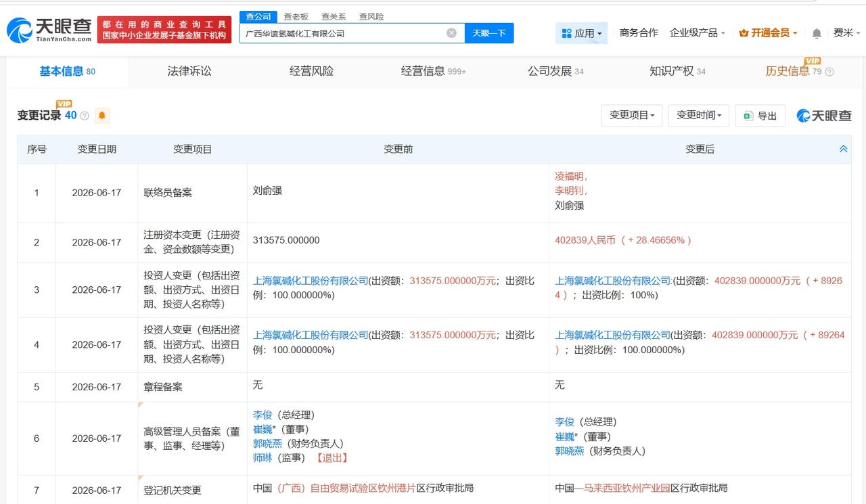Open 上海氯碱化工股份有限公司 link in row 3 变更前
Viewport: 866px width, 504px height.
click(311, 280)
